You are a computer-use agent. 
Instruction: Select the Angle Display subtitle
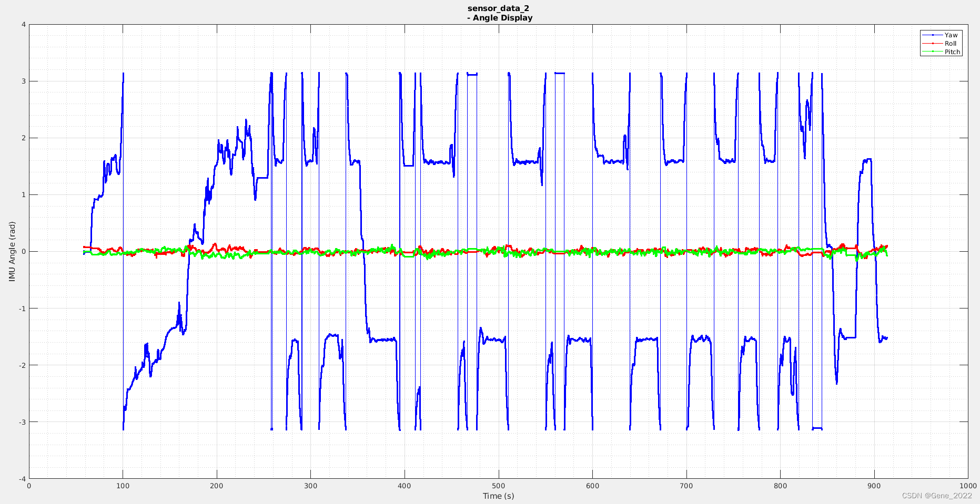(500, 18)
